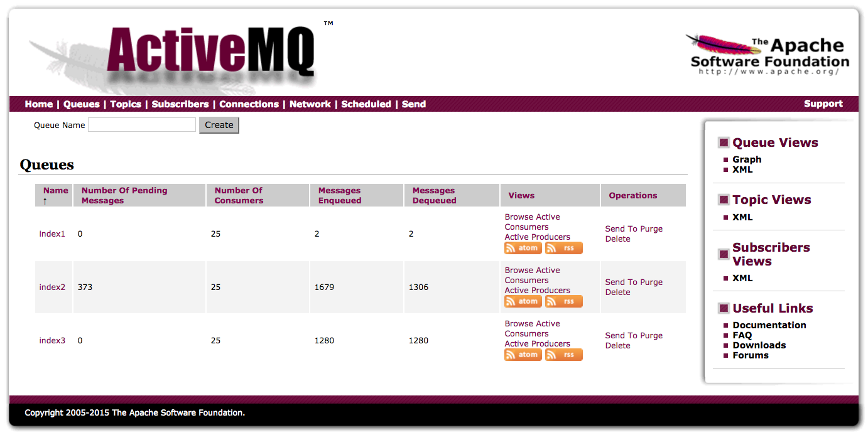Open the atom feed for index3
The height and width of the screenshot is (435, 868).
(x=523, y=355)
